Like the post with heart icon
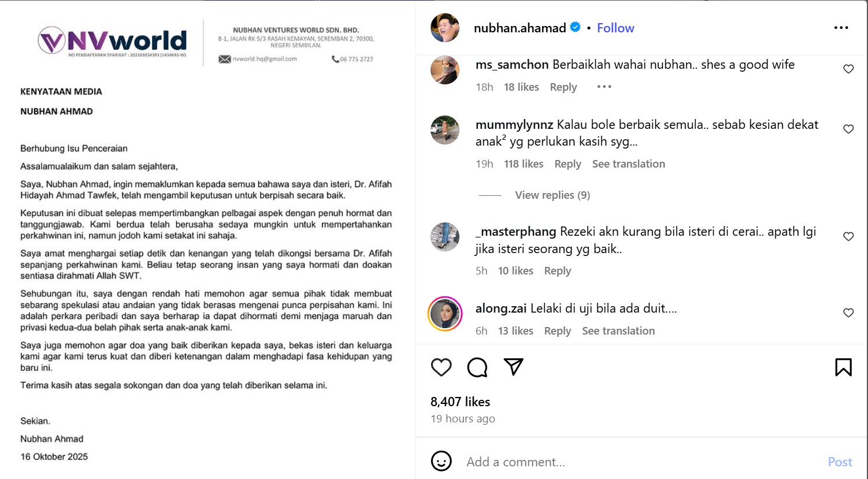This screenshot has width=868, height=479. pyautogui.click(x=442, y=367)
